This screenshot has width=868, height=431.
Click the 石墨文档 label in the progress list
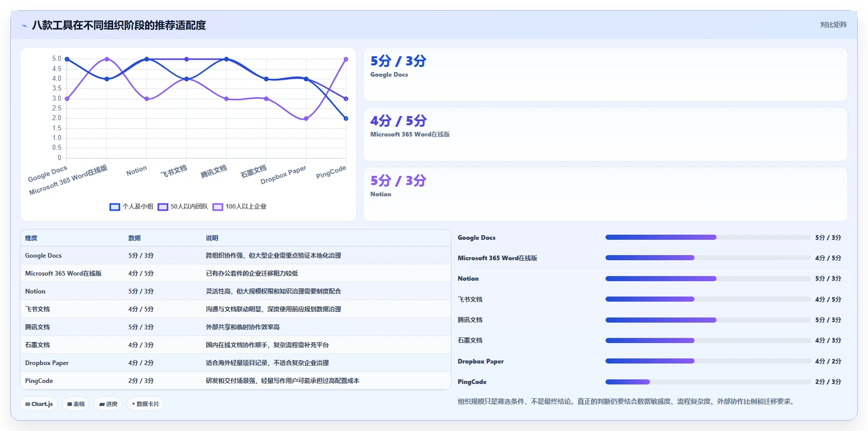(470, 341)
